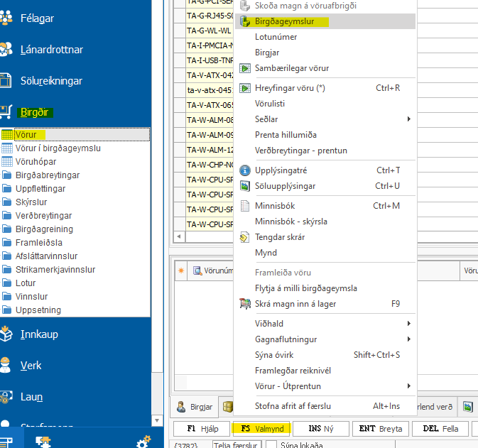Screen dimensions: 478x448
Task: Click the Innkaup module icon in sidebar
Action: pyautogui.click(x=7, y=334)
